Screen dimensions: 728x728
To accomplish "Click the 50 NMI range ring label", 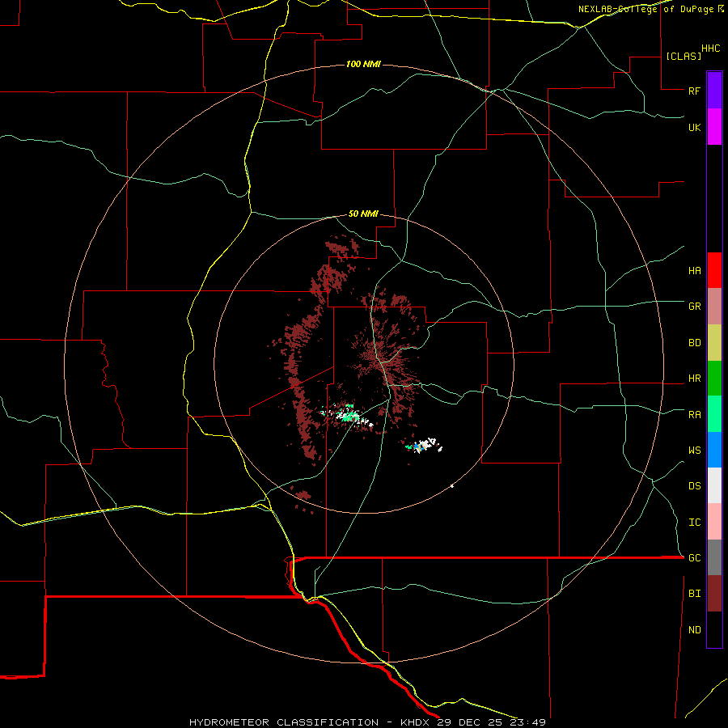I will (363, 214).
